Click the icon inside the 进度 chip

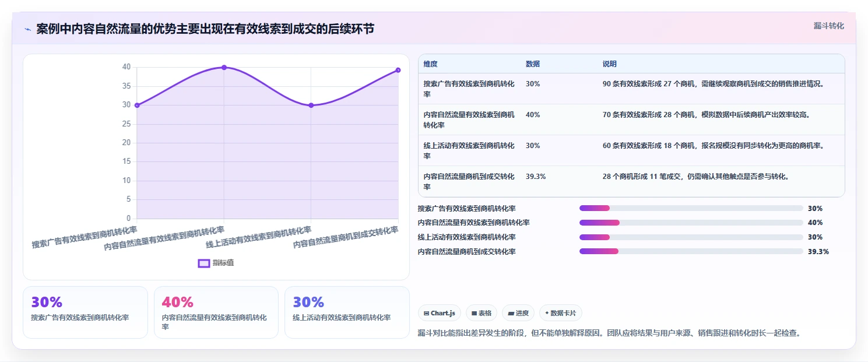(x=511, y=314)
